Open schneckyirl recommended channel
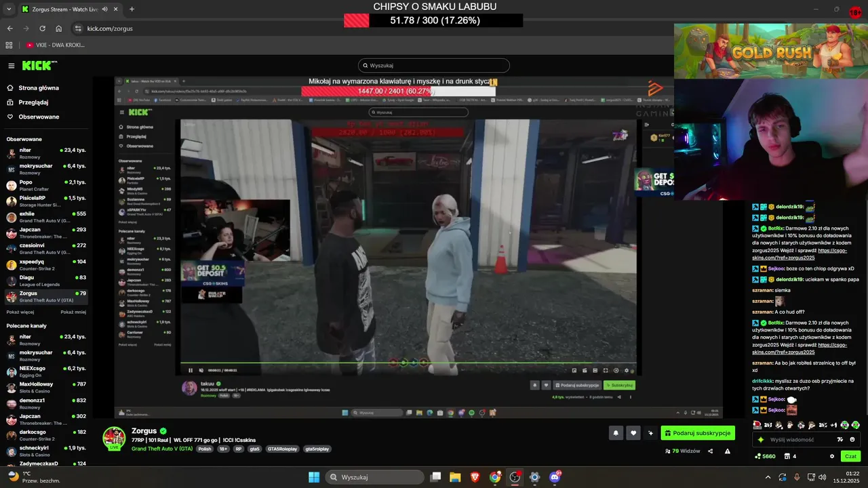 [x=46, y=451]
